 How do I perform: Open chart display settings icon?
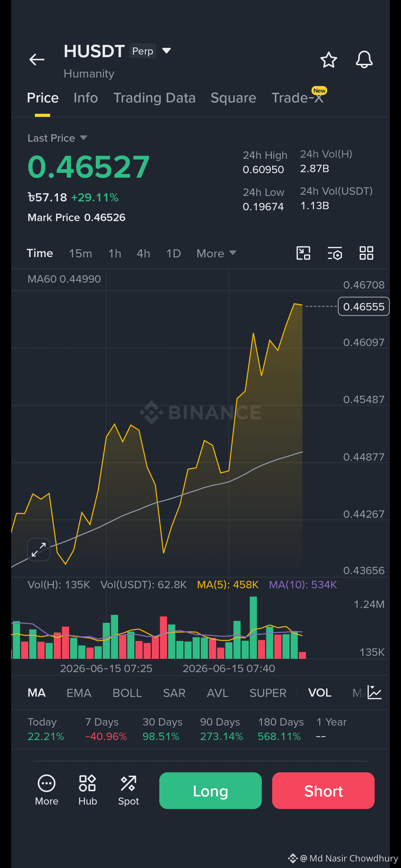[335, 253]
